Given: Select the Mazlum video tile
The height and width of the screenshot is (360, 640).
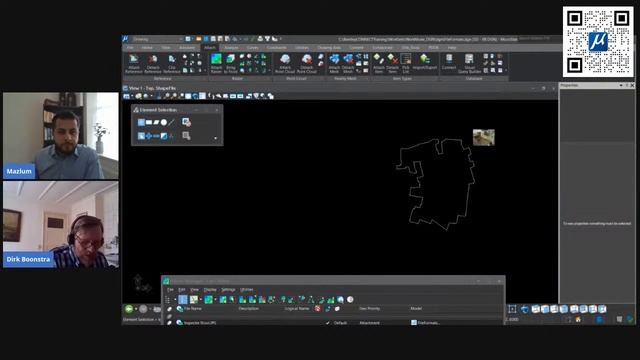Looking at the screenshot, I should (61, 136).
